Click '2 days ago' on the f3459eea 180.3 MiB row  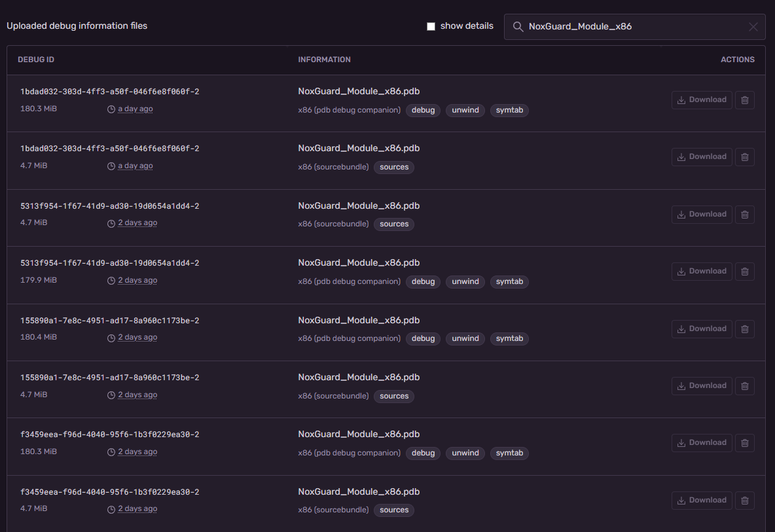(x=137, y=452)
